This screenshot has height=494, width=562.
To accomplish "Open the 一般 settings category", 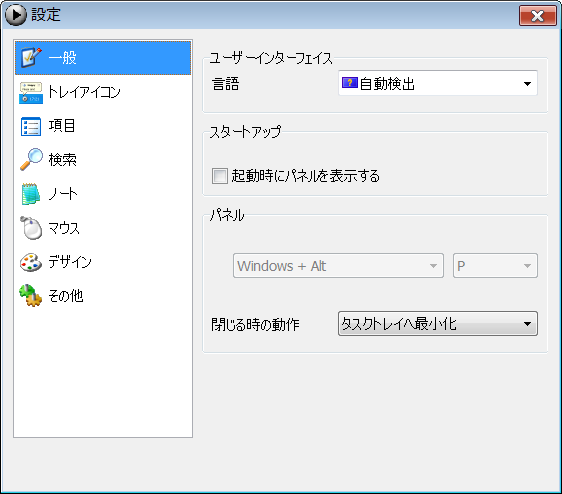I will (x=103, y=58).
